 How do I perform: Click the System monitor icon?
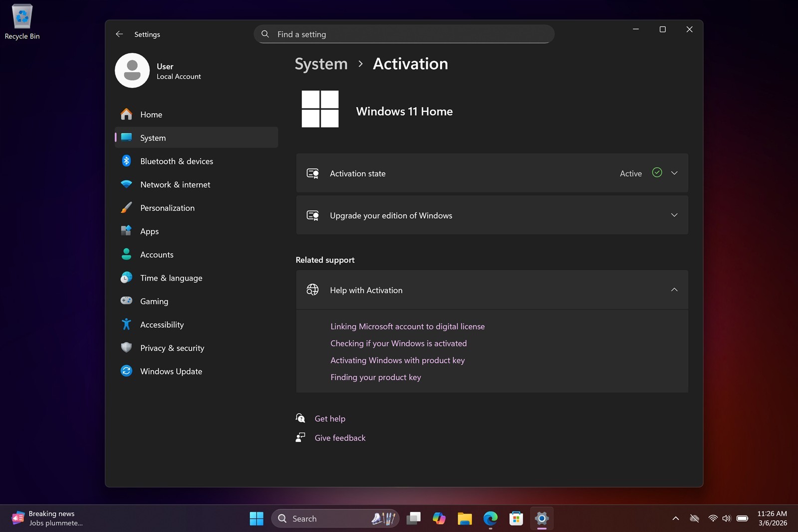127,137
